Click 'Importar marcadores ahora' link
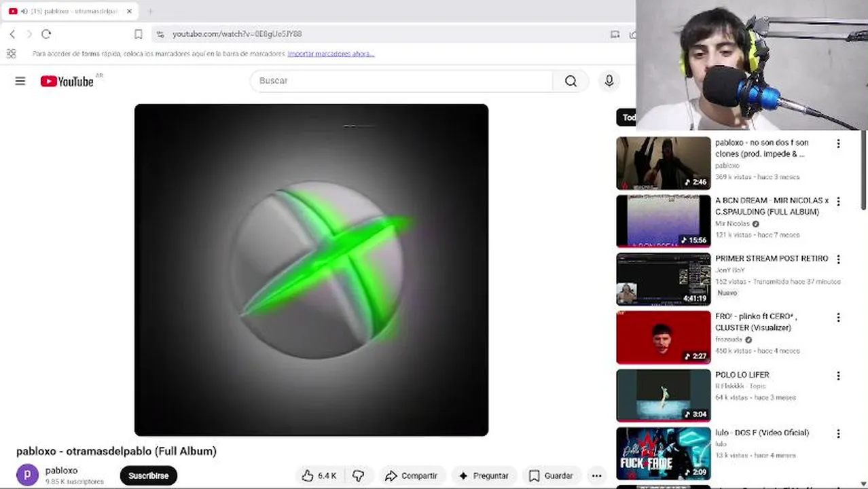 pos(331,54)
